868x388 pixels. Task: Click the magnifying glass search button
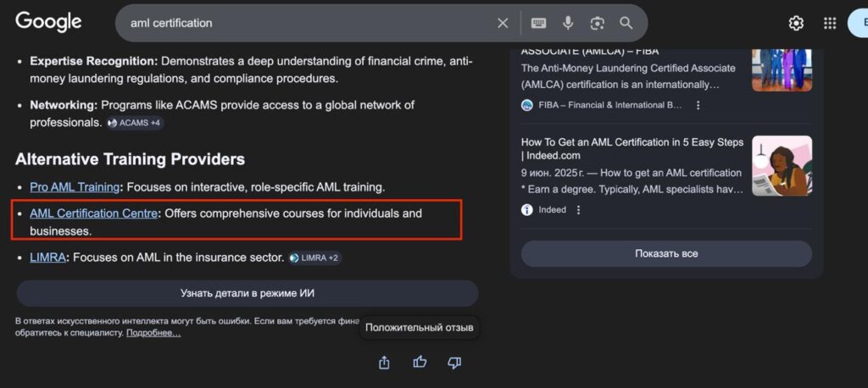coord(626,23)
